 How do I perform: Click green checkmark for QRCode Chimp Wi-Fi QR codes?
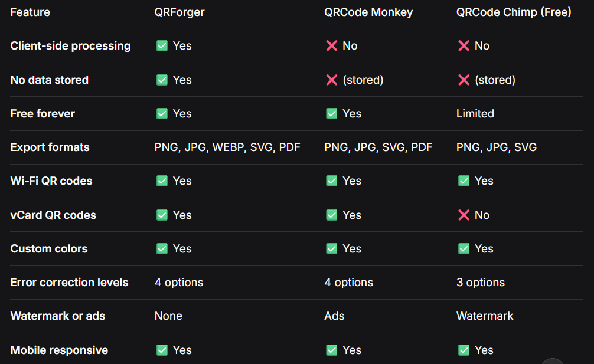(x=464, y=181)
